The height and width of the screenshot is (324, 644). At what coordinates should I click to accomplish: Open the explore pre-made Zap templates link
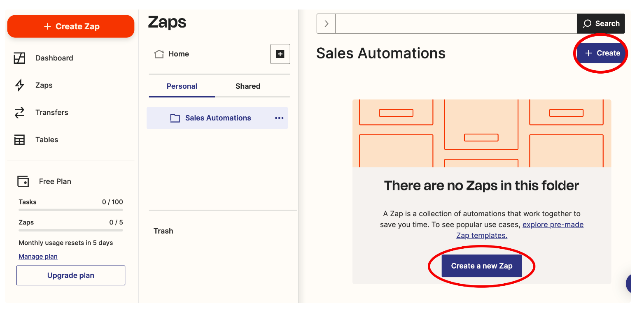[553, 225]
